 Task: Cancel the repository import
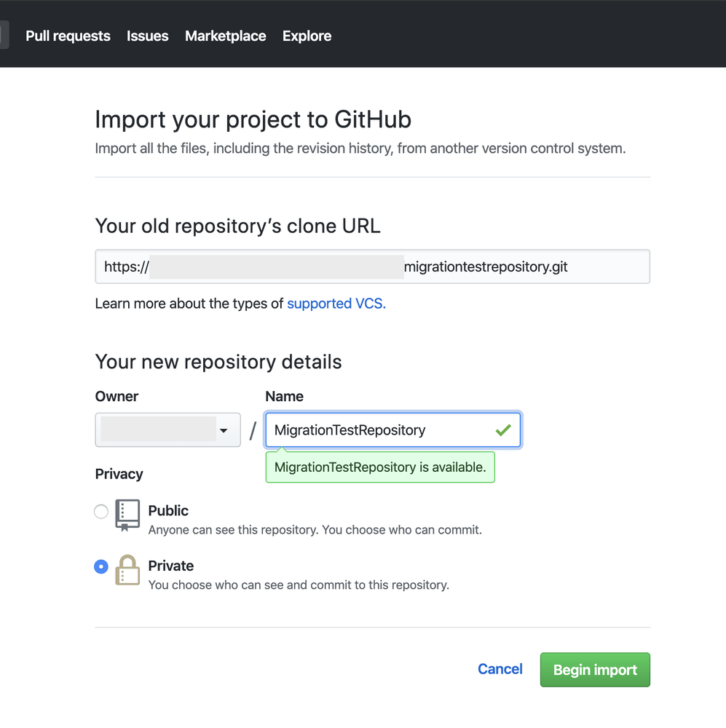tap(500, 669)
